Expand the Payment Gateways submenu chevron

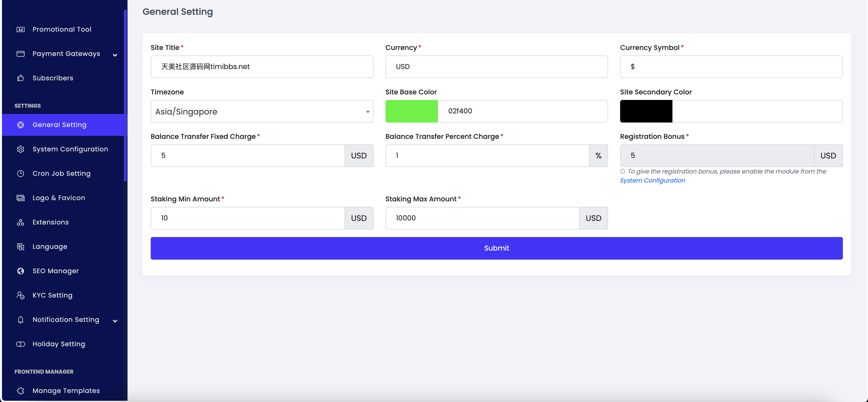point(115,55)
